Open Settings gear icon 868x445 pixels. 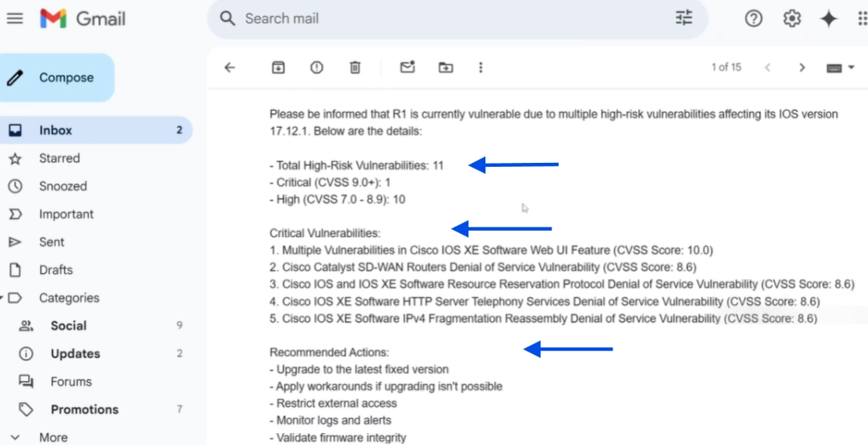point(792,19)
